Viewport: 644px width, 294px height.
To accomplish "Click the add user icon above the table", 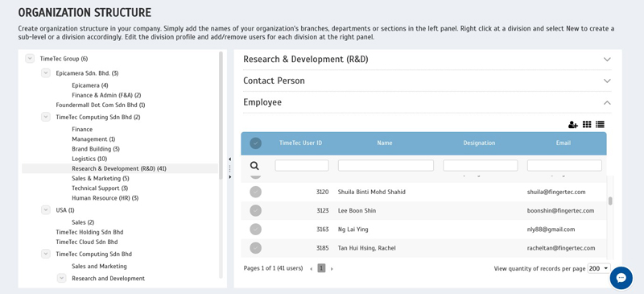I will click(573, 125).
